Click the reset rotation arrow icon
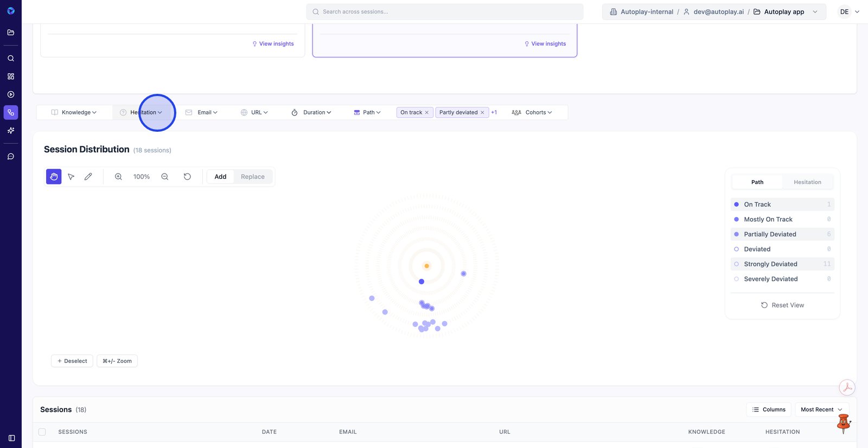Viewport: 868px width, 448px height. 187,177
